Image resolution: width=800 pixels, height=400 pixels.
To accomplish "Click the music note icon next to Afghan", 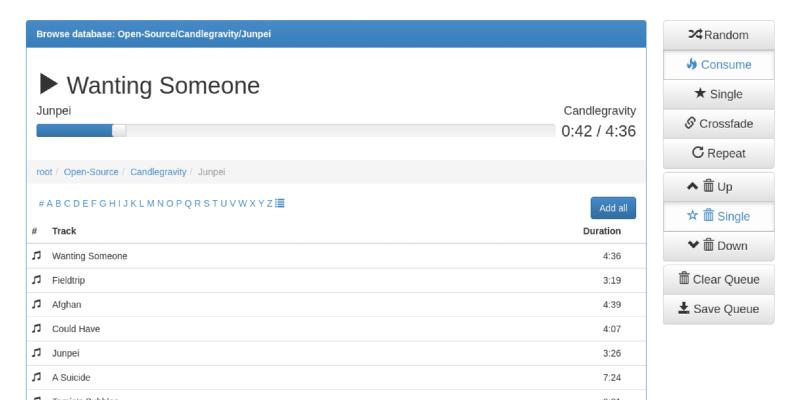I will pyautogui.click(x=36, y=304).
